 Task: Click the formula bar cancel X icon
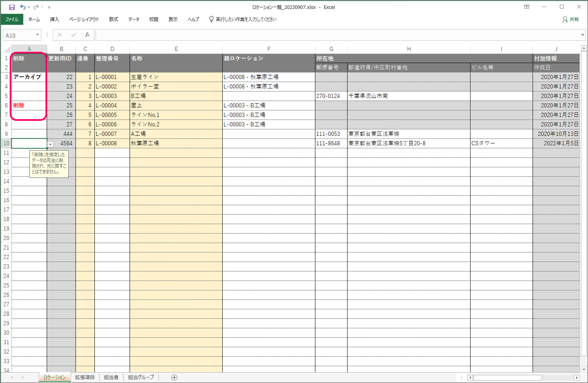(60, 35)
